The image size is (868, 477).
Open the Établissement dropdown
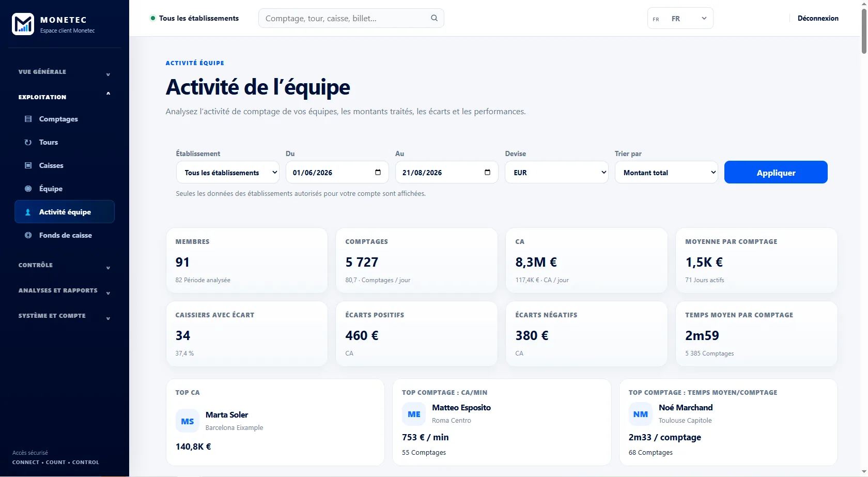pyautogui.click(x=228, y=172)
